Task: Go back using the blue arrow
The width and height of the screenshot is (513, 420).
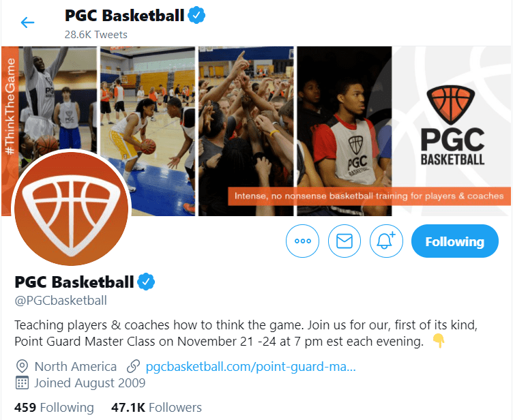Action: (x=27, y=22)
